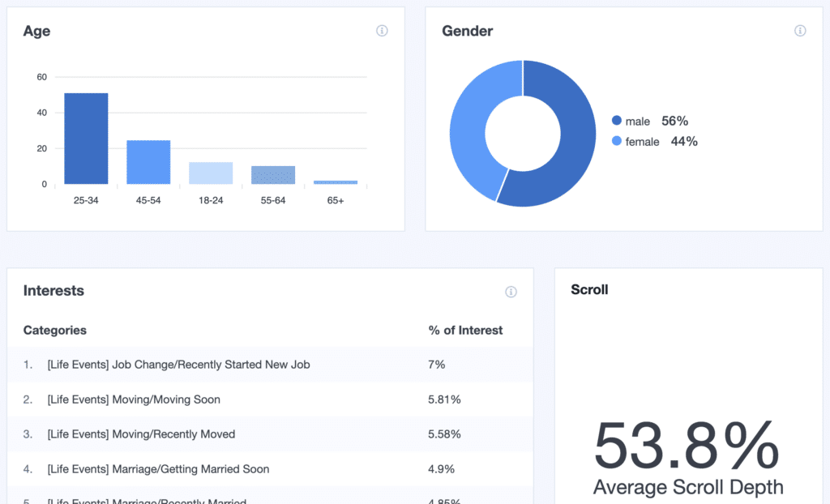Click the Categories column header
The height and width of the screenshot is (504, 830).
click(55, 331)
